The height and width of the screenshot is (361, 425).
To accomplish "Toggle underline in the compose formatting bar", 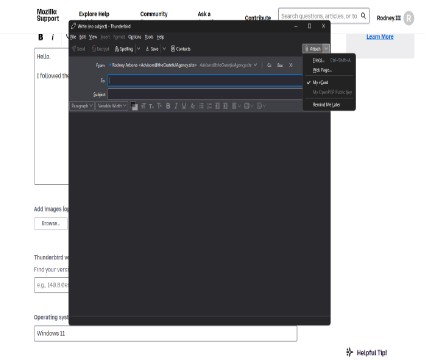I will point(184,106).
